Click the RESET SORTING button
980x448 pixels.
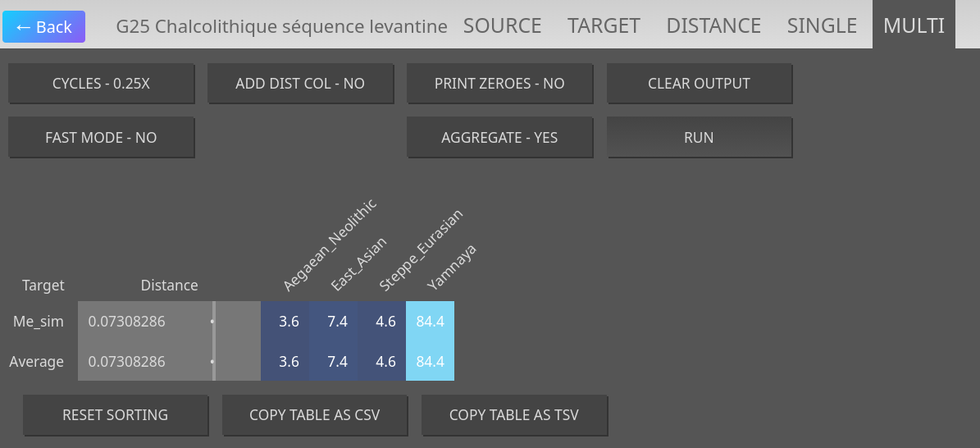coord(115,415)
